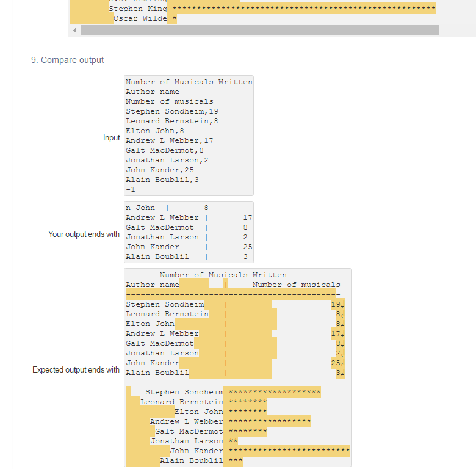The image size is (476, 469).
Task: Click 'Andrew L Webber,17' in the input box
Action: click(170, 140)
